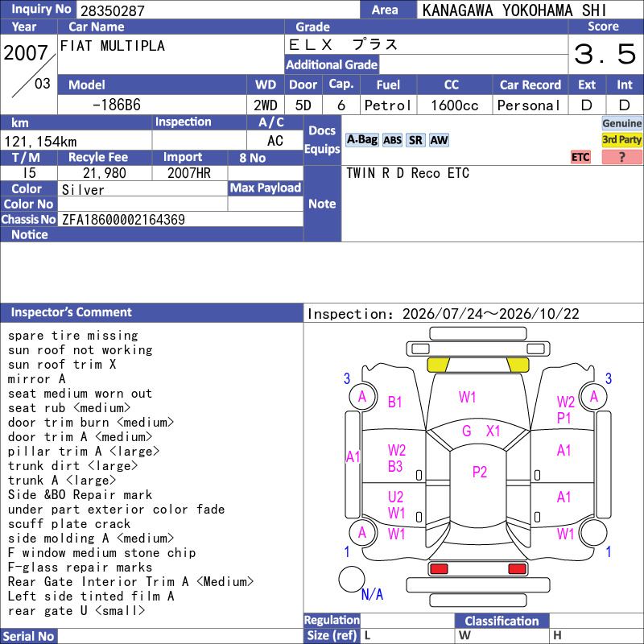Click the B3 damage mark on diagram
Image resolution: width=644 pixels, height=644 pixels.
395,467
